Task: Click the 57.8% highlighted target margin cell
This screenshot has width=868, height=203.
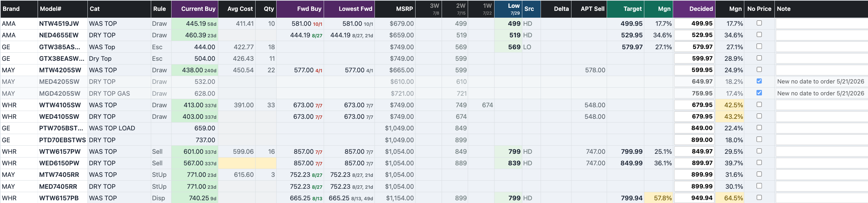Action: pos(659,198)
